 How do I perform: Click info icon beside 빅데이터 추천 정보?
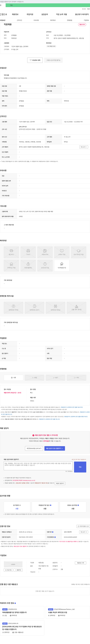15,603
